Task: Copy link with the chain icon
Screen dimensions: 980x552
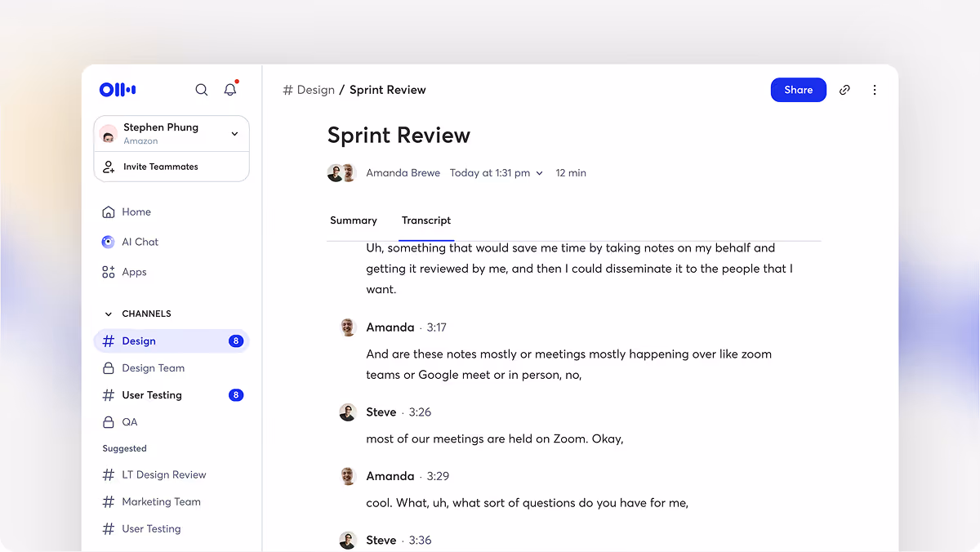Action: (844, 90)
